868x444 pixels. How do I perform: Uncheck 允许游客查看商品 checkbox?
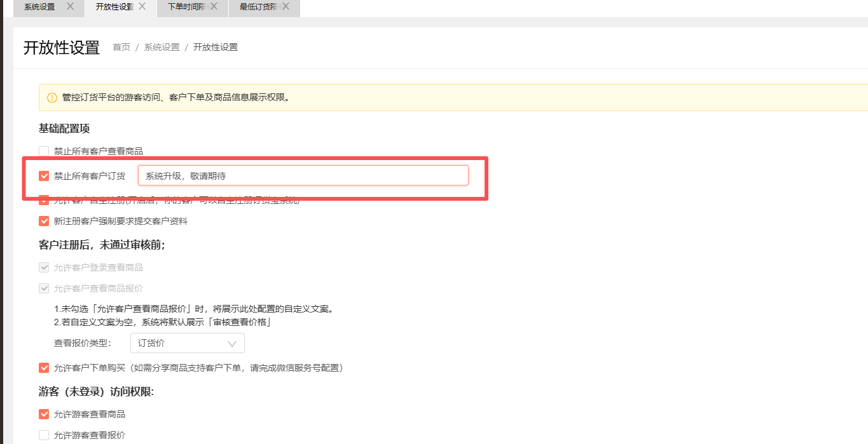tap(44, 414)
